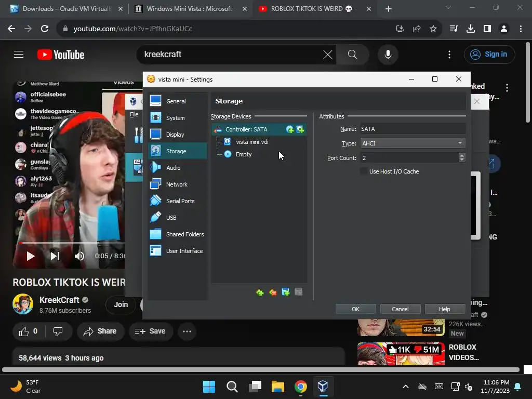The height and width of the screenshot is (399, 532).
Task: Open more actions ellipsis under video
Action: tap(187, 331)
